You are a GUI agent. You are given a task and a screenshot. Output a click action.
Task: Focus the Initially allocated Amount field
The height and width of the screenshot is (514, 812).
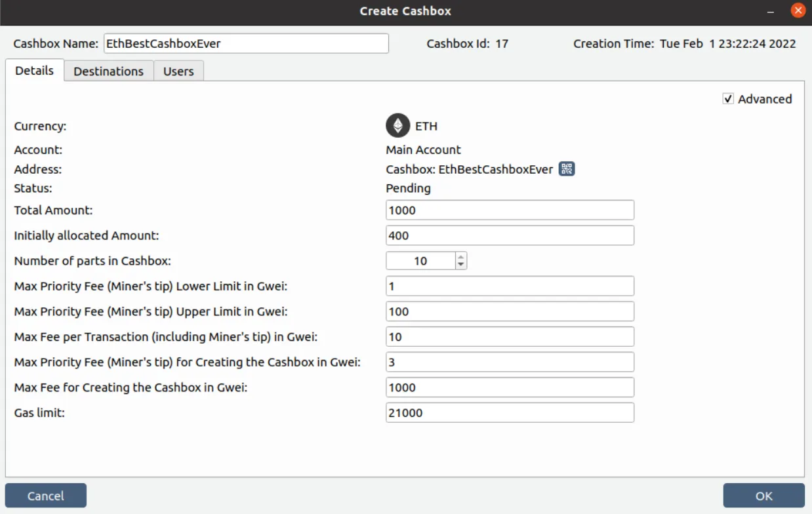point(510,235)
